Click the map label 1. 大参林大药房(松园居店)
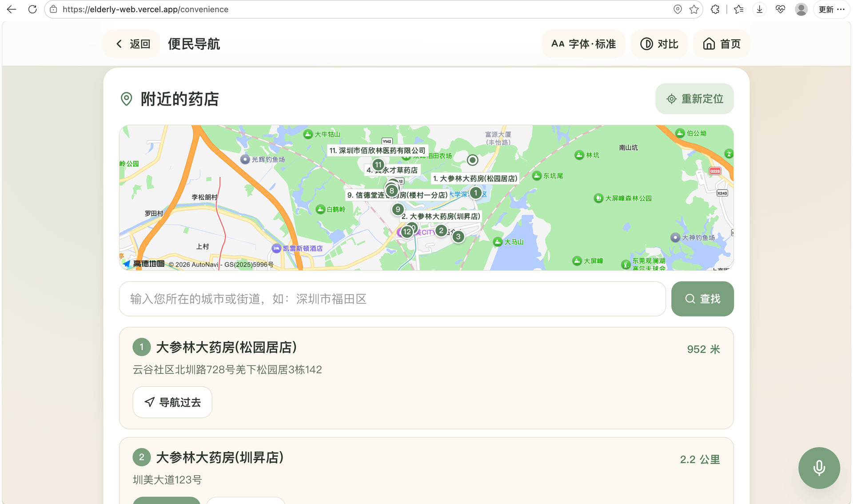This screenshot has height=504, width=853. coord(475,179)
